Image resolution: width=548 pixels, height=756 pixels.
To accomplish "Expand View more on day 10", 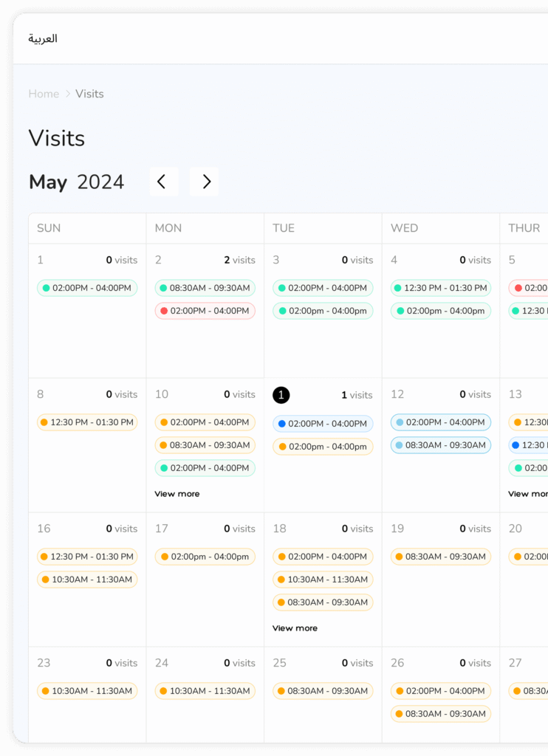I will [x=177, y=494].
